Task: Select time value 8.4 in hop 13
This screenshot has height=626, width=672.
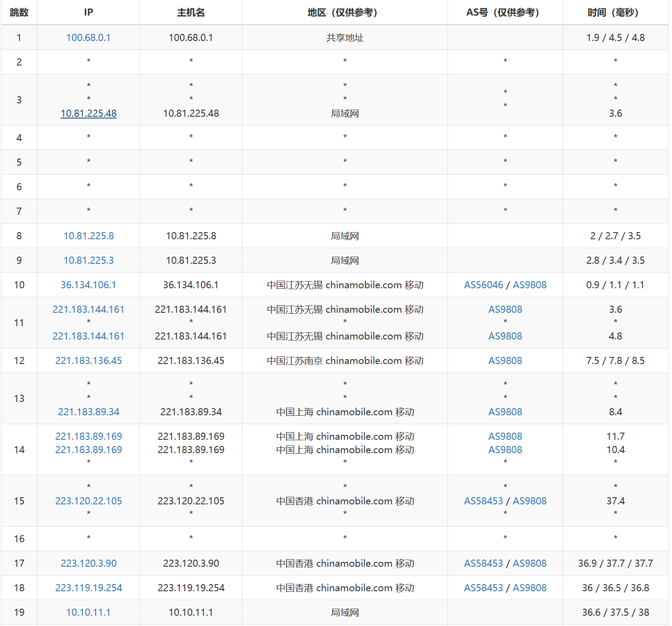Action: (615, 412)
